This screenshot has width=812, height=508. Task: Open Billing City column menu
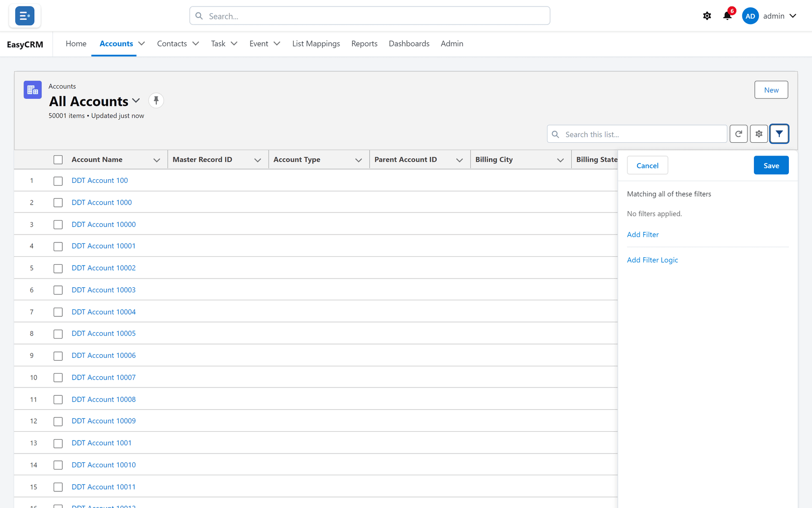click(560, 160)
